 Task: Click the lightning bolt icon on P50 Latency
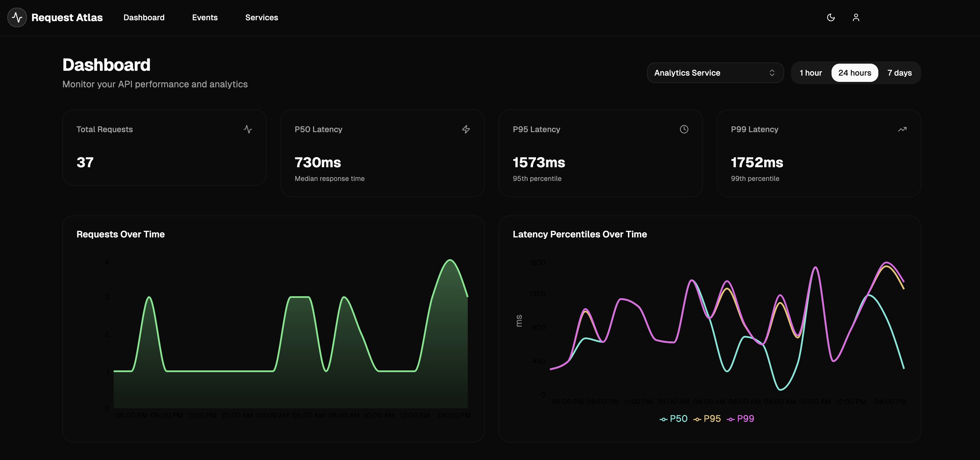[466, 129]
